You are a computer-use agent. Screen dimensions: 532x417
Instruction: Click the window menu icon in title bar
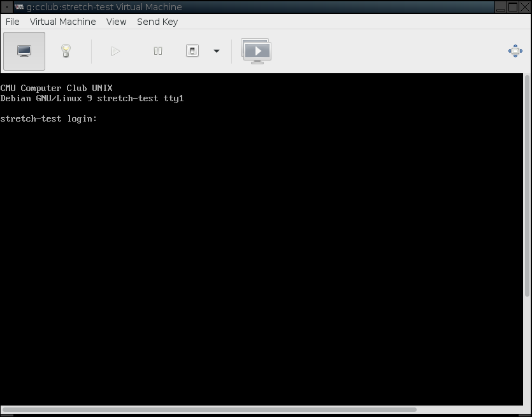click(x=7, y=7)
